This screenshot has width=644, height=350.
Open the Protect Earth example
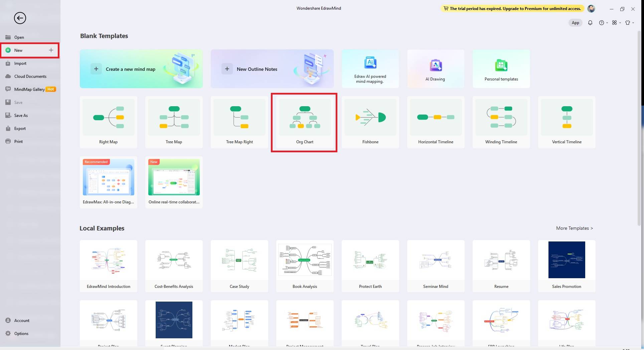point(370,266)
